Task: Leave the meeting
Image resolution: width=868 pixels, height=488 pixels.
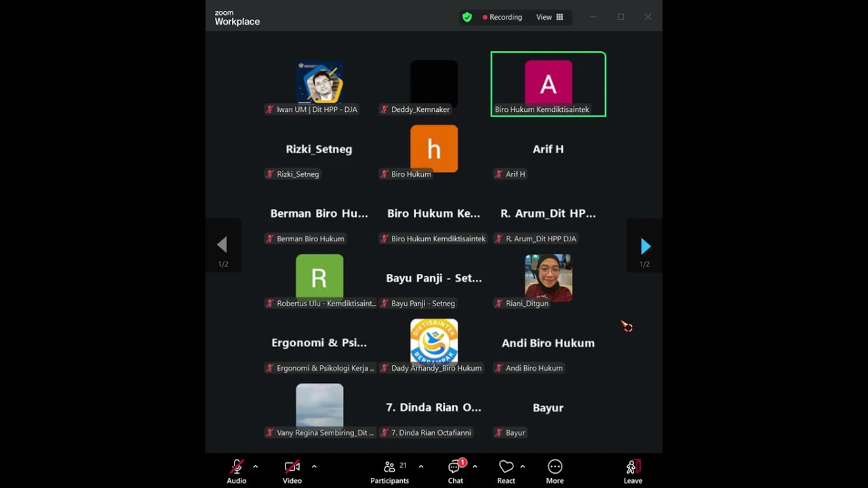Action: click(633, 471)
